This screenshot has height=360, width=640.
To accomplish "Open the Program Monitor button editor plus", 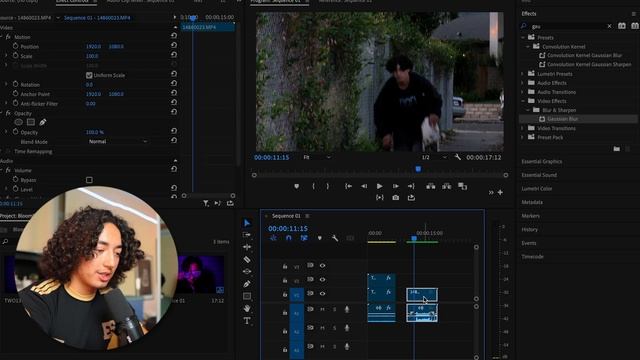I will pos(500,192).
